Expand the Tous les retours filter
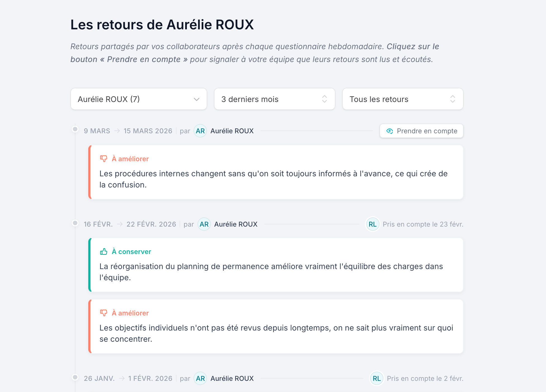This screenshot has height=392, width=546. (x=403, y=99)
